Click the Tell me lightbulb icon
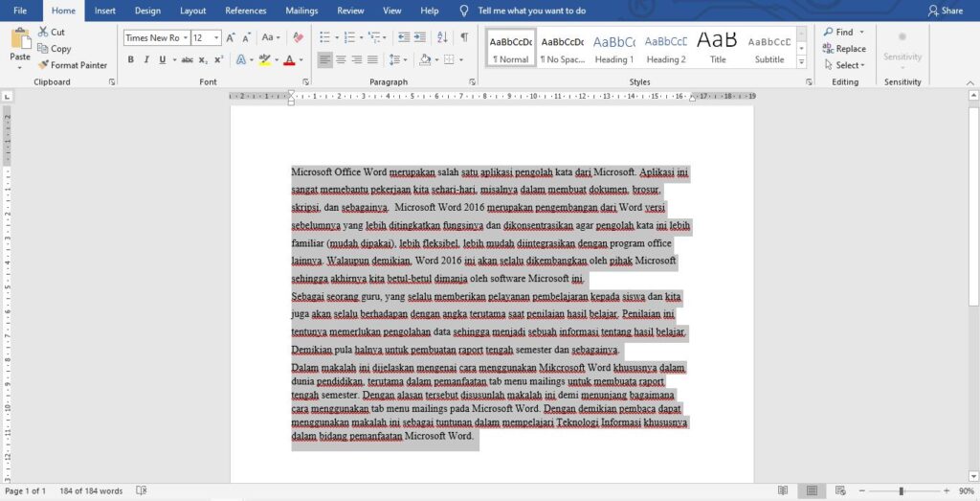 [464, 11]
